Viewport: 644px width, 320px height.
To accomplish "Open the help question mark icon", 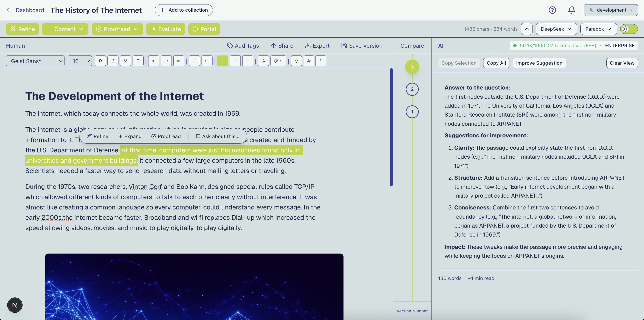I will (x=552, y=10).
